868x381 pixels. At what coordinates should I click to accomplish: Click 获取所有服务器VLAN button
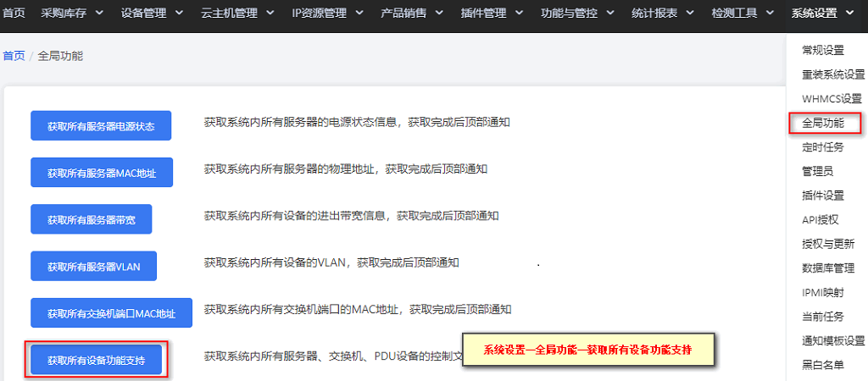93,267
